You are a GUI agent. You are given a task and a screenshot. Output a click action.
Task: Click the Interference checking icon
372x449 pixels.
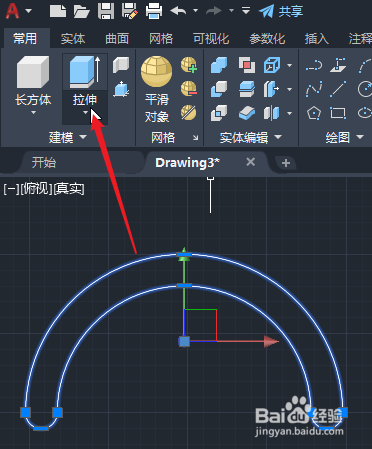pyautogui.click(x=247, y=65)
